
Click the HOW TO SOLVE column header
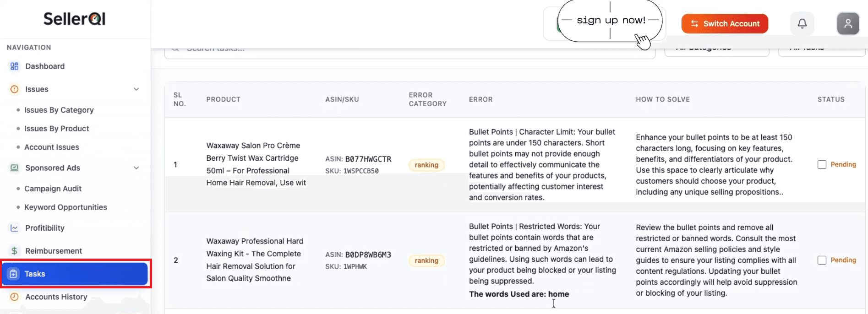663,99
